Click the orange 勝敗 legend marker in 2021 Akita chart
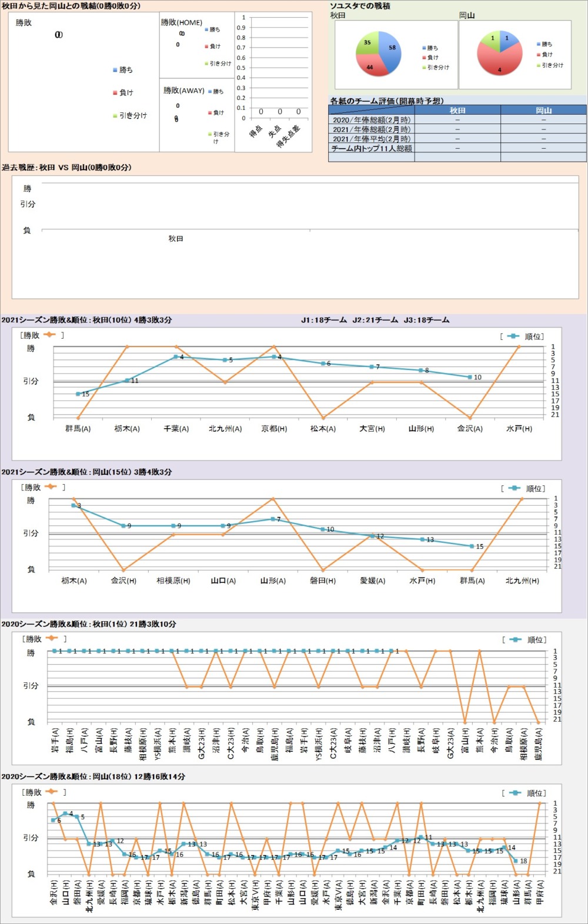The image size is (588, 924). pyautogui.click(x=48, y=335)
